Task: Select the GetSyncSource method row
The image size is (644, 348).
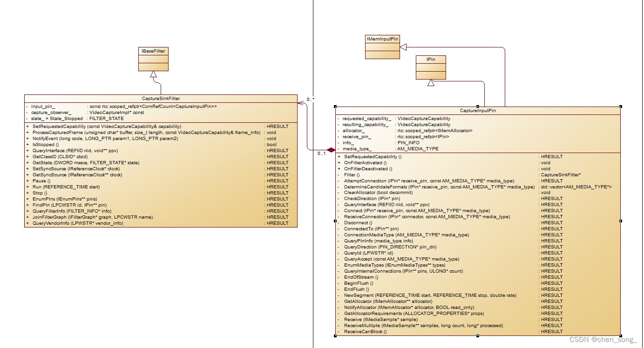Action: pos(161,175)
